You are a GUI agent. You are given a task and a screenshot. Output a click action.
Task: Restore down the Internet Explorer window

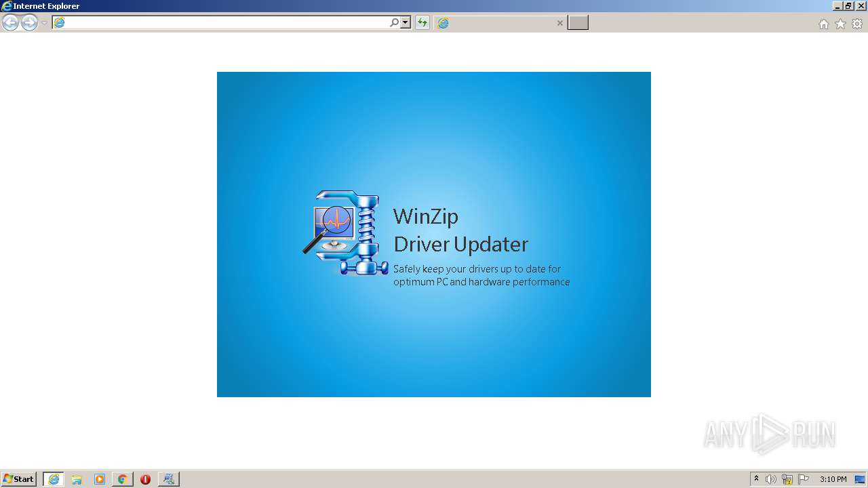pos(848,6)
